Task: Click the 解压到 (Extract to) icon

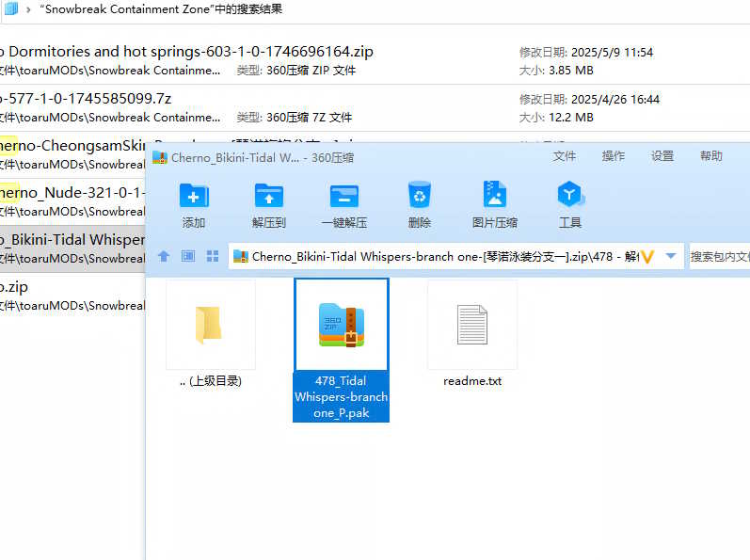Action: 268,197
